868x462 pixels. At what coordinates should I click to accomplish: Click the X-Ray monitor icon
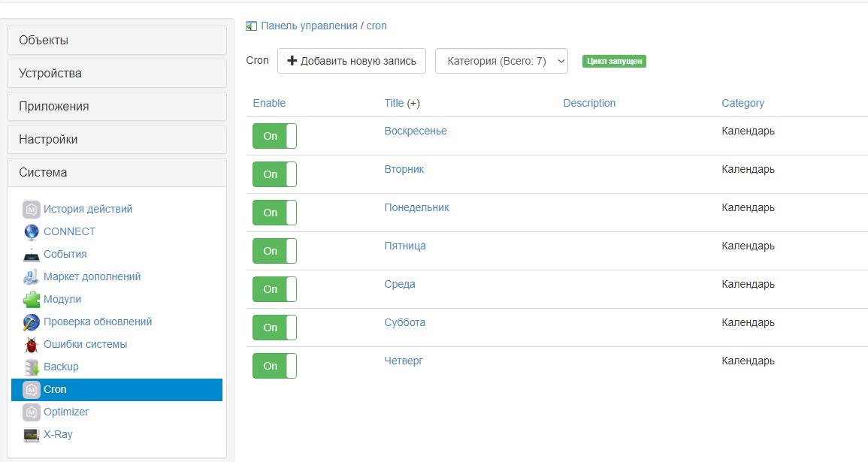(31, 435)
